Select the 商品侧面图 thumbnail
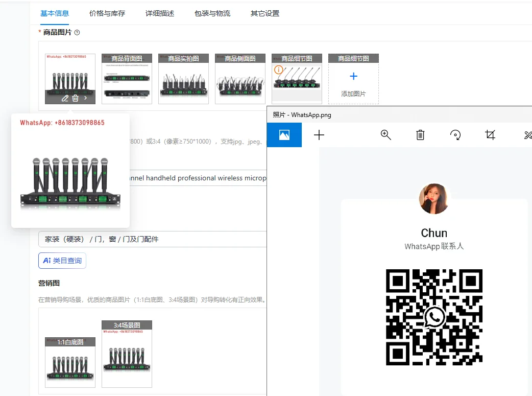 pyautogui.click(x=240, y=79)
